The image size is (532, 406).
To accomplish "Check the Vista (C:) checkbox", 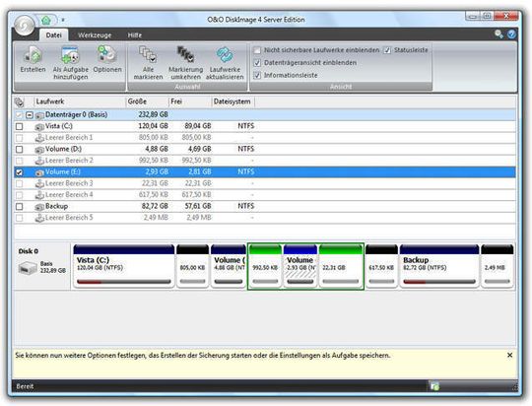I will click(x=20, y=126).
